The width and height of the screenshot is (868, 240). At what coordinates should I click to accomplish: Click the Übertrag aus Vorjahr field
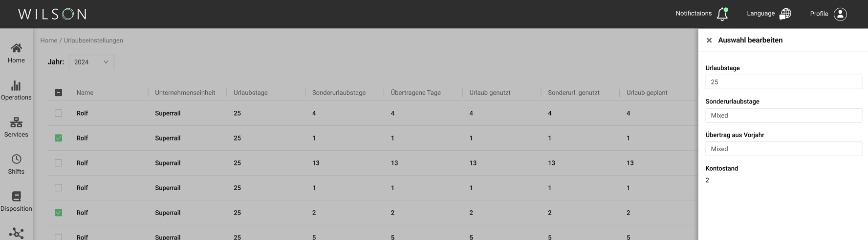[x=783, y=149]
